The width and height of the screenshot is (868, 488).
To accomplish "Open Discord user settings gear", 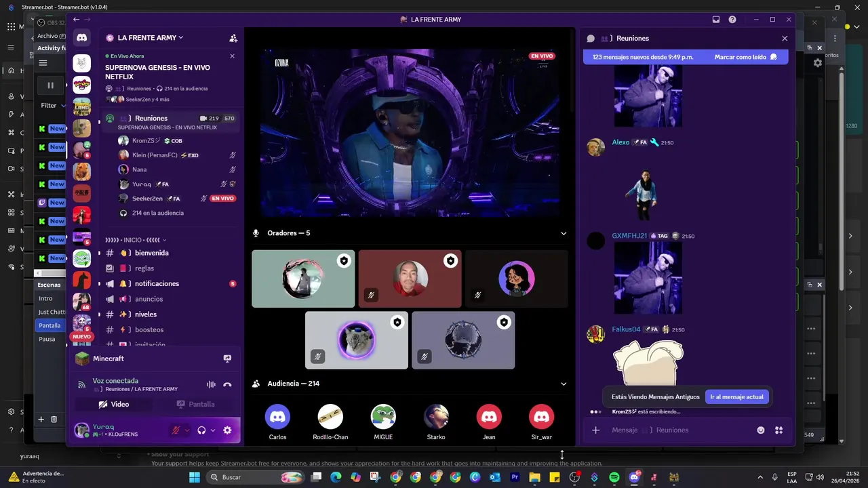I will tap(227, 430).
